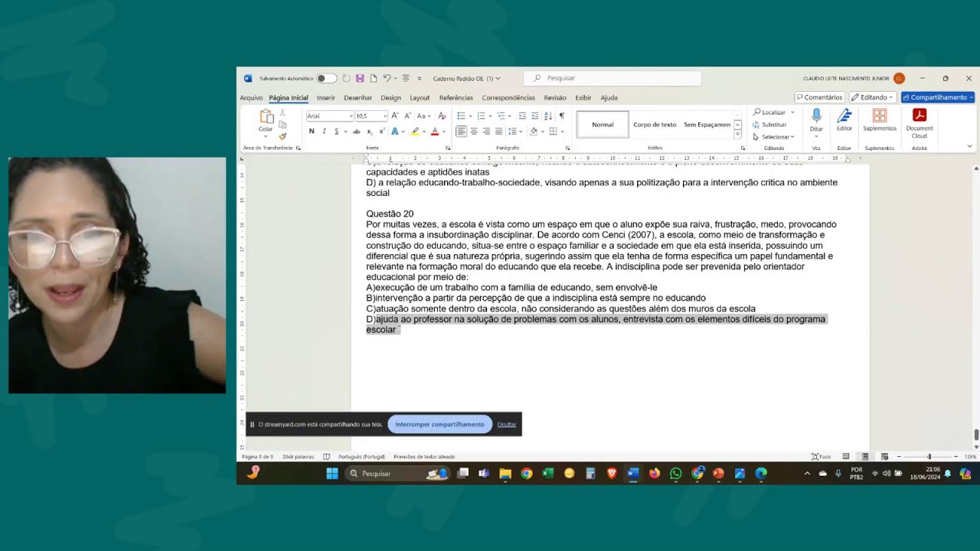The width and height of the screenshot is (980, 551).
Task: Apply the Normal style
Action: [603, 125]
